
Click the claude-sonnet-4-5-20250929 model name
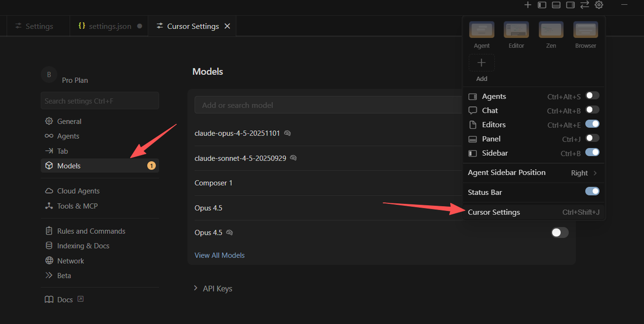[x=240, y=158]
